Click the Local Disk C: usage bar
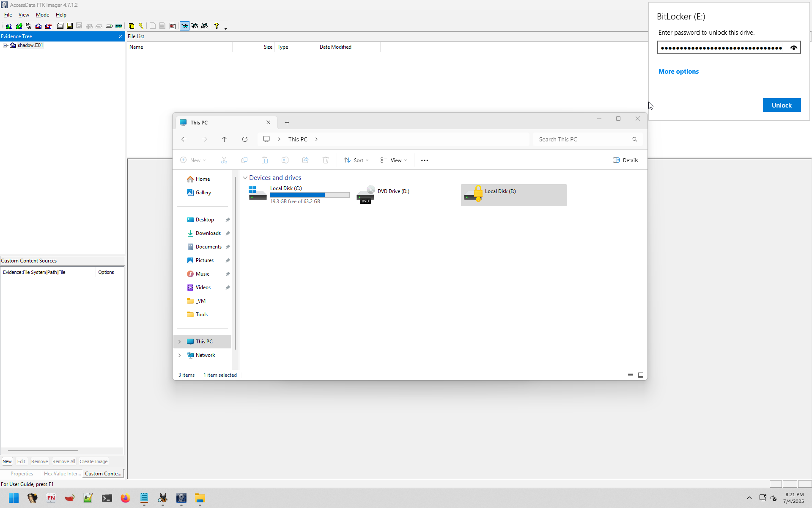Screen dimensions: 812x508 pos(310,195)
